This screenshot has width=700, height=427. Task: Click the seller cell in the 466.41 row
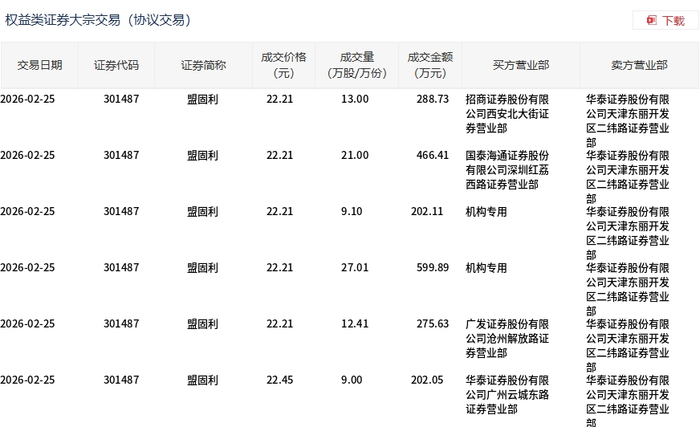(x=628, y=177)
